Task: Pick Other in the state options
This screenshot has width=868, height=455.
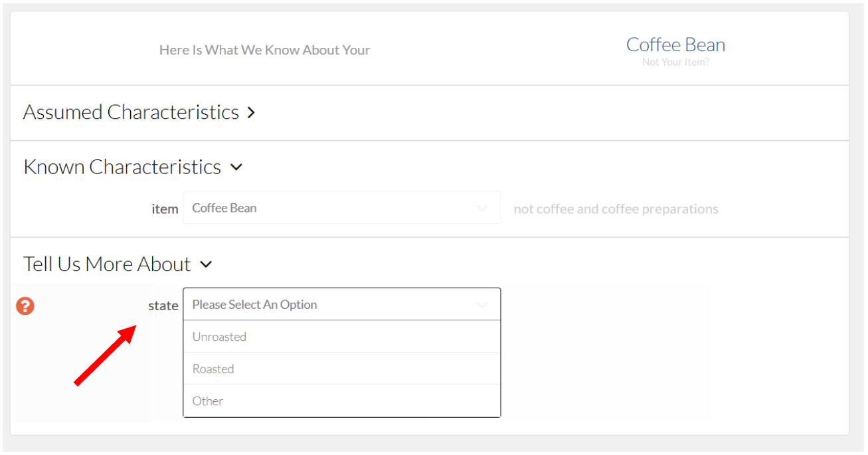Action: [341, 401]
